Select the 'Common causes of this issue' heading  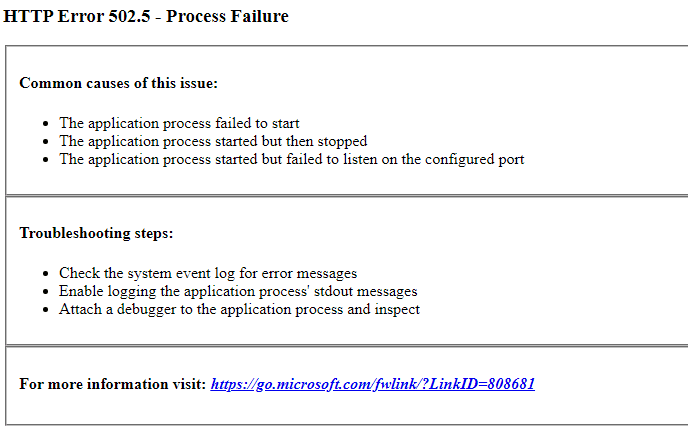tap(118, 83)
